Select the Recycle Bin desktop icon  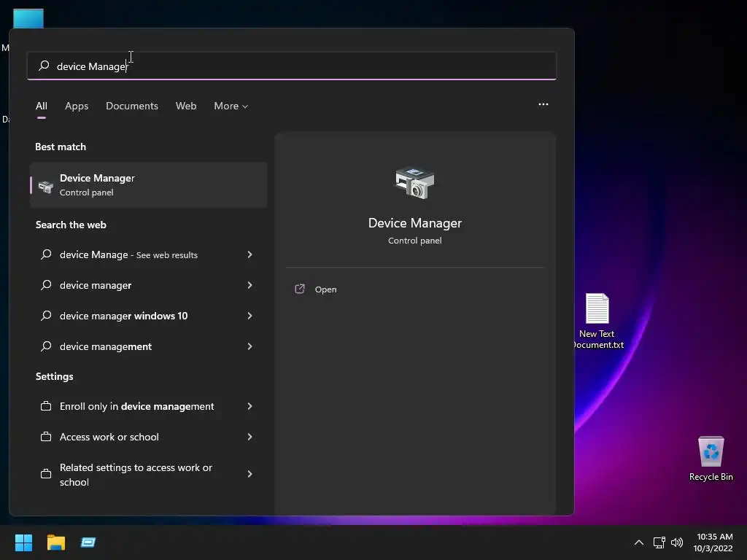tap(711, 458)
